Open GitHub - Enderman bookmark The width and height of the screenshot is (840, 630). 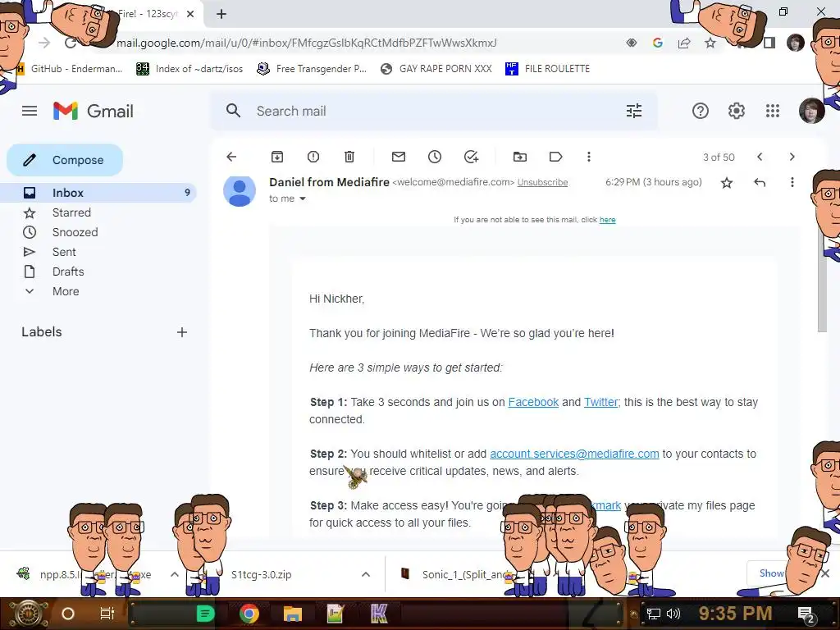click(71, 69)
